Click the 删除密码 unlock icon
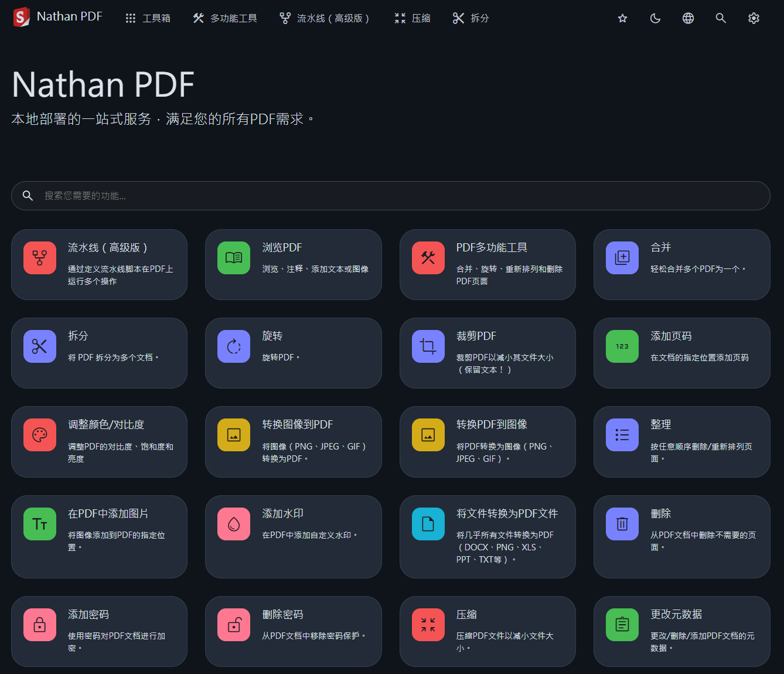The height and width of the screenshot is (674, 784). [234, 625]
